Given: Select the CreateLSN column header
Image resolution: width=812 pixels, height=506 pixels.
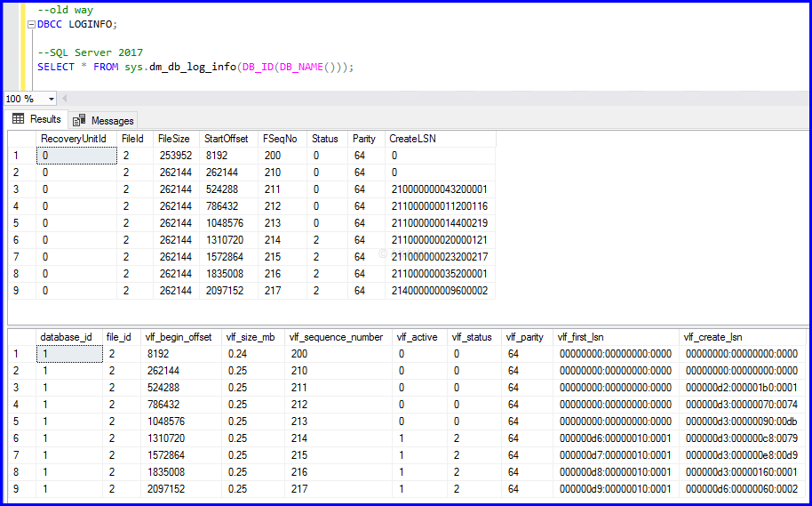Looking at the screenshot, I should (x=440, y=139).
